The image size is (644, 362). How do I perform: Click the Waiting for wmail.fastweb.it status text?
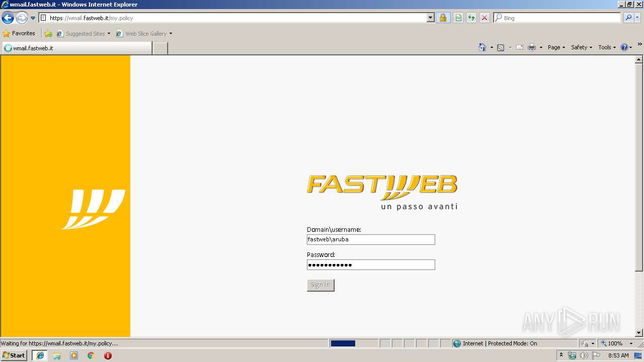(59, 343)
